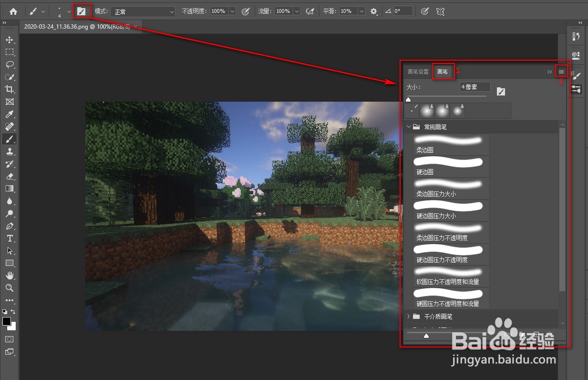Select the Quick Selection tool
The height and width of the screenshot is (380, 588).
[x=9, y=77]
